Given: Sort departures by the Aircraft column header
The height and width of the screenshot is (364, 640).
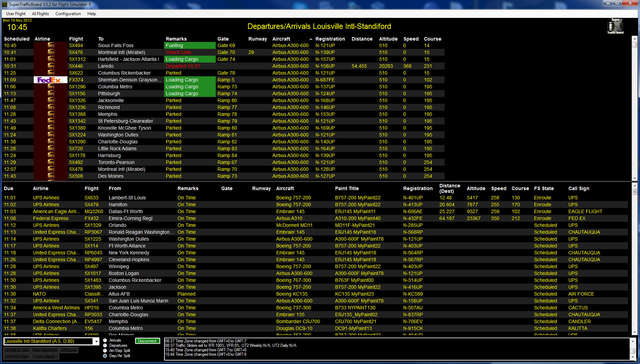Looking at the screenshot, I should (281, 39).
